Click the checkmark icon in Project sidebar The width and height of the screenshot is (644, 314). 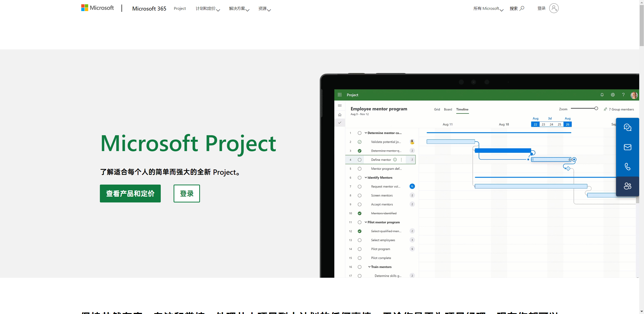tap(340, 123)
